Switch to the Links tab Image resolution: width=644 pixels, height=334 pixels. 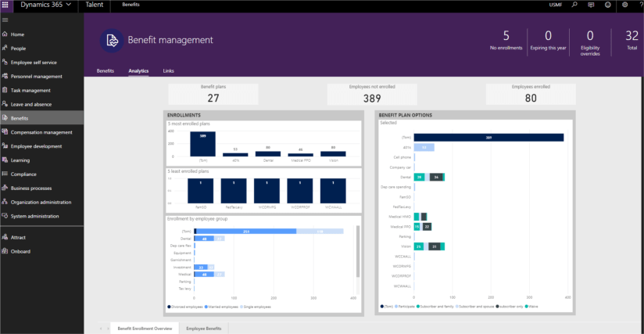tap(168, 70)
